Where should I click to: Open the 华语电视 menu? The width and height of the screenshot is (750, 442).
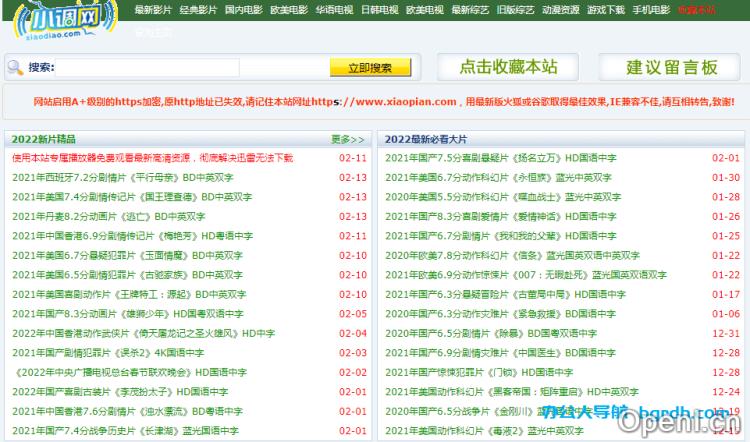coord(334,10)
